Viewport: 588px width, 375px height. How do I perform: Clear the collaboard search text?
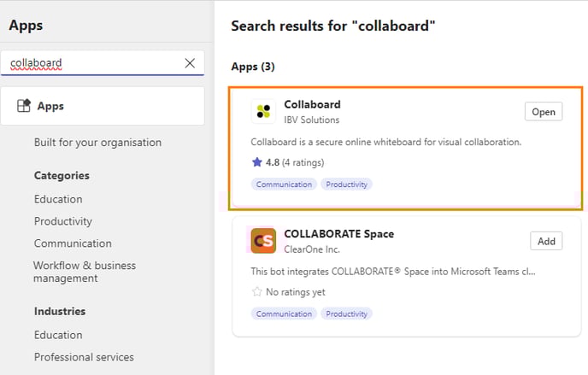point(190,63)
